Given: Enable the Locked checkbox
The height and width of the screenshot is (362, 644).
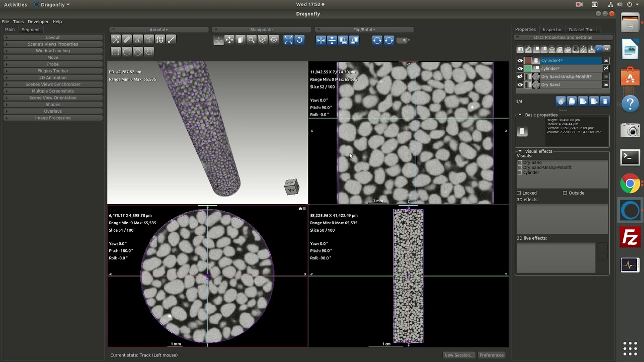Looking at the screenshot, I should (519, 193).
